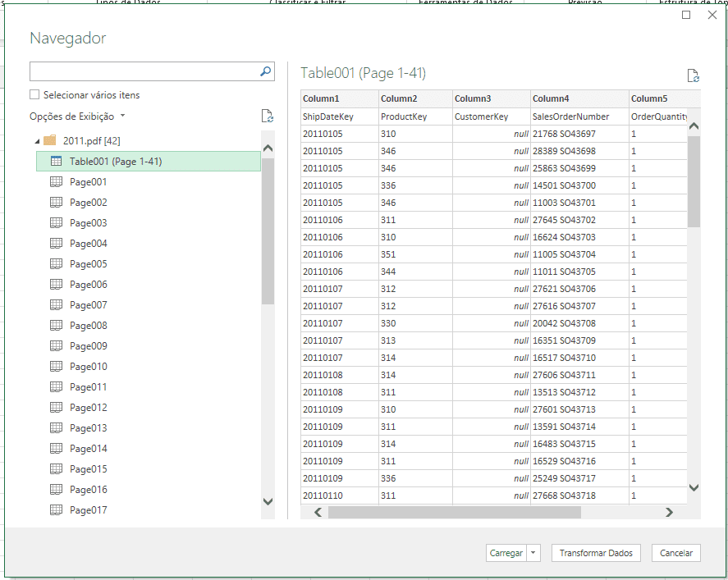The width and height of the screenshot is (728, 580).
Task: Click the Page012 table icon
Action: pyautogui.click(x=56, y=408)
